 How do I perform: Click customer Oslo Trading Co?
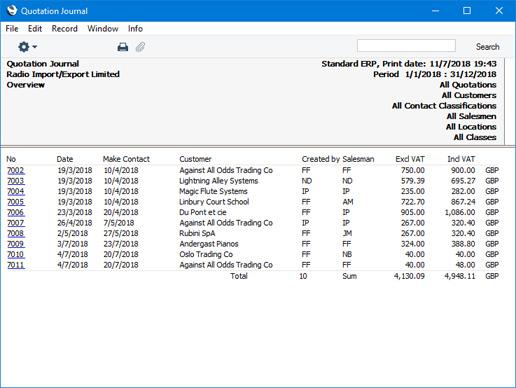206,254
